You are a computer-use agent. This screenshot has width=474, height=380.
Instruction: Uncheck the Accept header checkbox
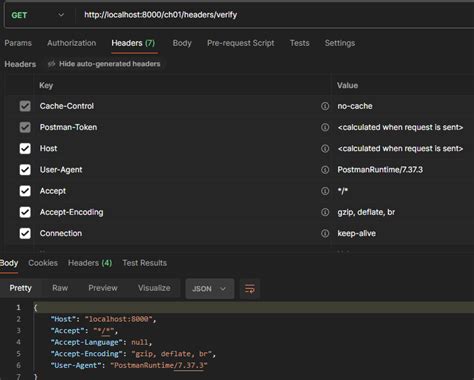[25, 191]
